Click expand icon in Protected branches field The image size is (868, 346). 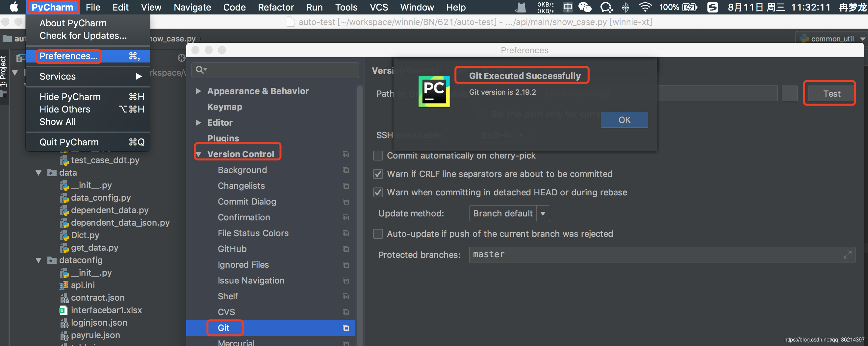coord(848,255)
